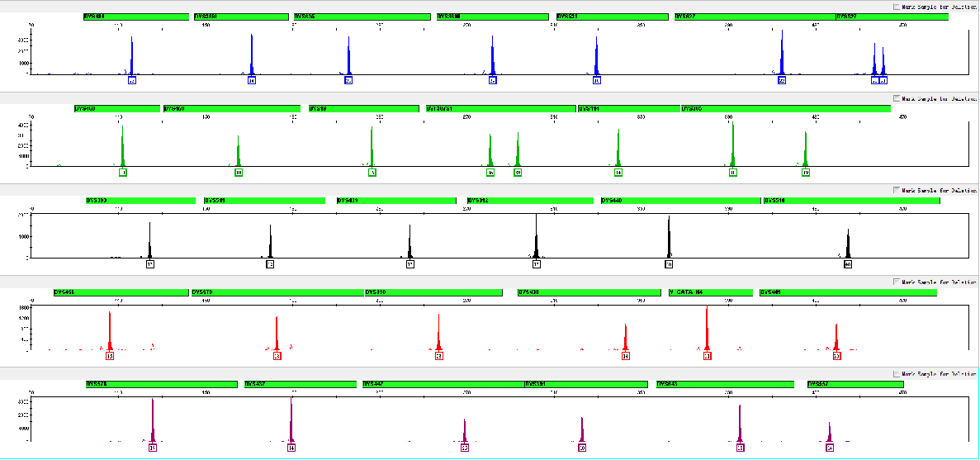Select the DYS570 locus bar in red panel
The image size is (980, 460).
point(277,292)
